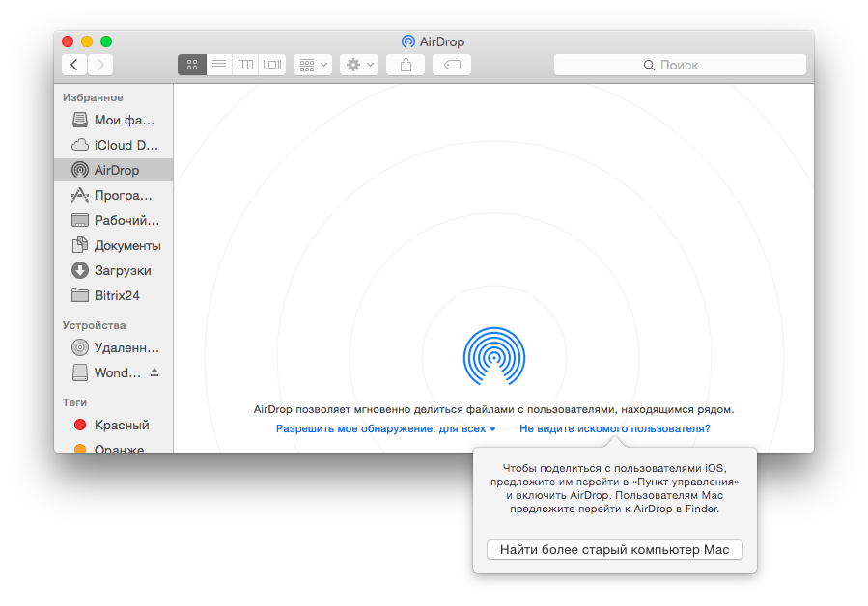
Task: Open the arrange items dropdown
Action: click(313, 65)
